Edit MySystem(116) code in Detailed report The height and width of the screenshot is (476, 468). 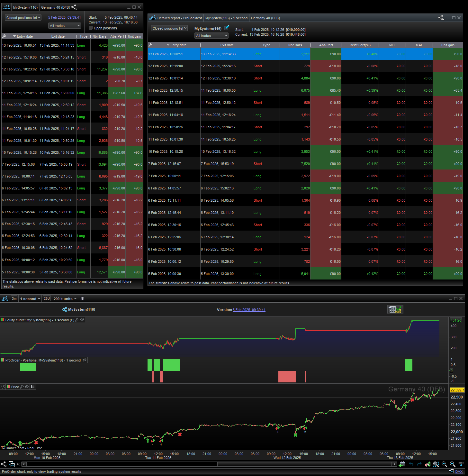tap(227, 28)
